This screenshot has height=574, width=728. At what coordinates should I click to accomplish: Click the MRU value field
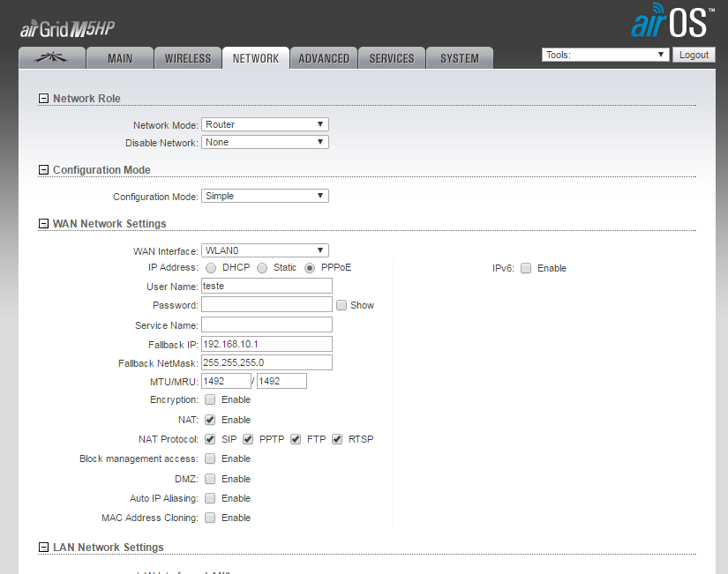(x=281, y=381)
